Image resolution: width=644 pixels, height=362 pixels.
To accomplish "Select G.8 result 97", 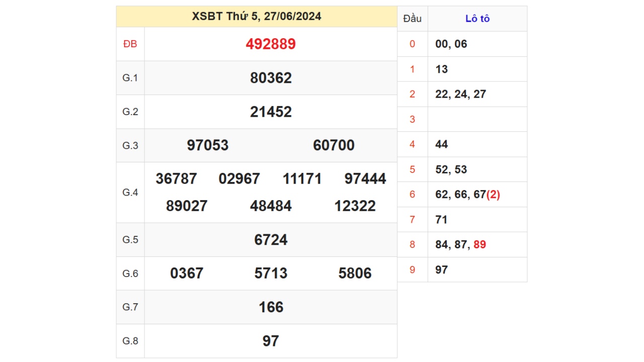I will click(x=271, y=341).
